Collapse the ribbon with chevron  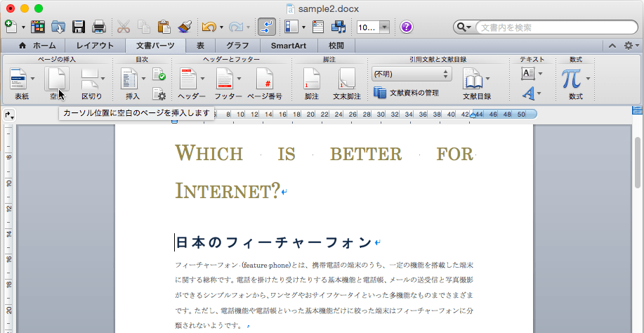point(612,46)
